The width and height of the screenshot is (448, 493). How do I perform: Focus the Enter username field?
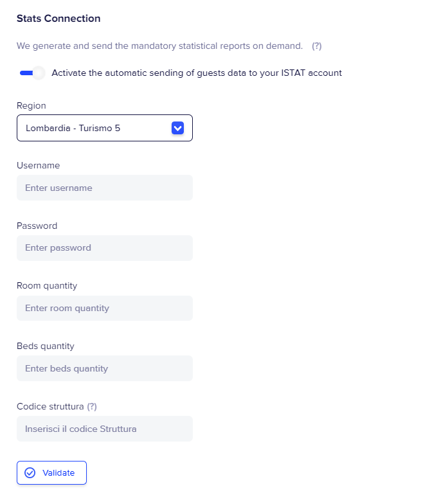coord(105,188)
